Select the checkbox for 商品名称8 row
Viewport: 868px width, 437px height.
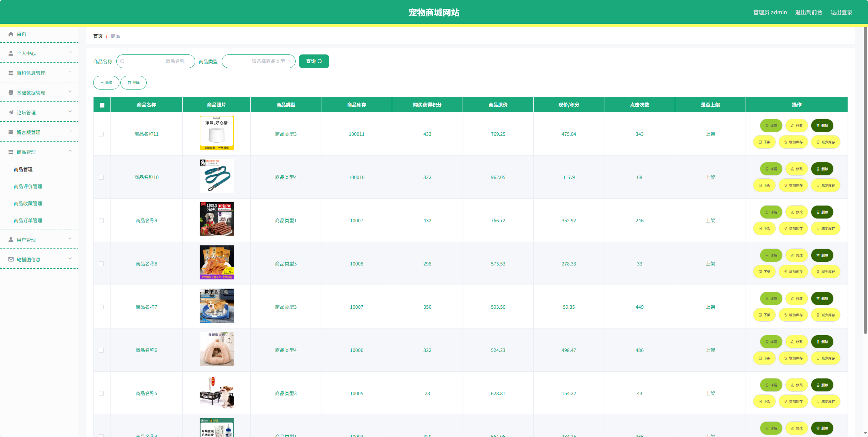click(x=101, y=264)
